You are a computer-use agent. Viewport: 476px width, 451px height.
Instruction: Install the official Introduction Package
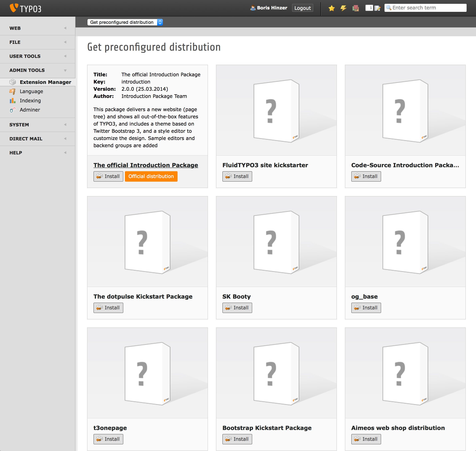tap(108, 176)
